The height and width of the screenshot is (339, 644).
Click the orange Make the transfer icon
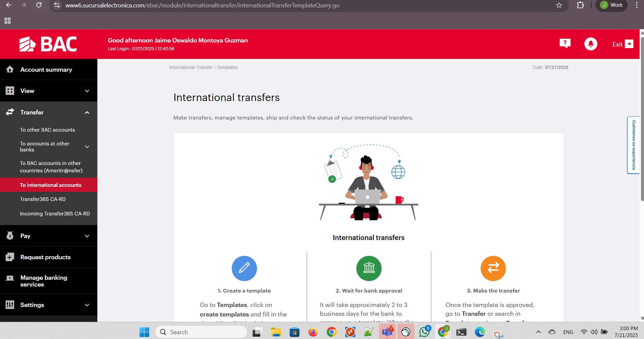[493, 268]
